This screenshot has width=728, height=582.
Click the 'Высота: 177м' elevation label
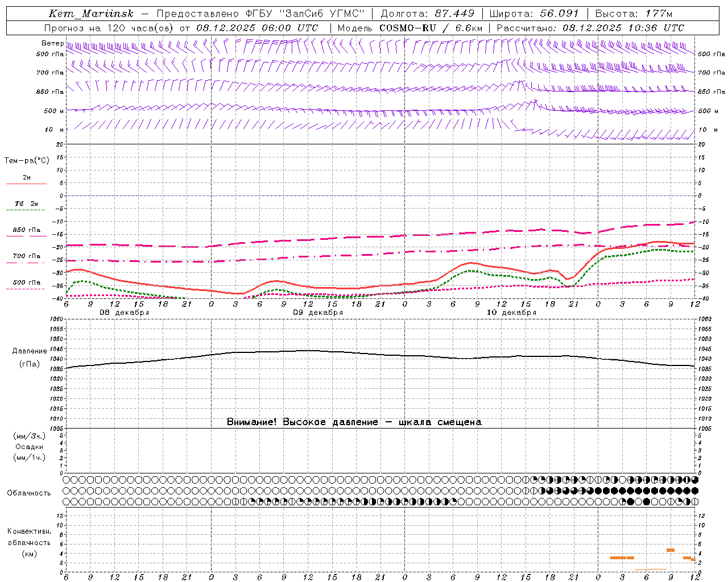[x=634, y=14]
